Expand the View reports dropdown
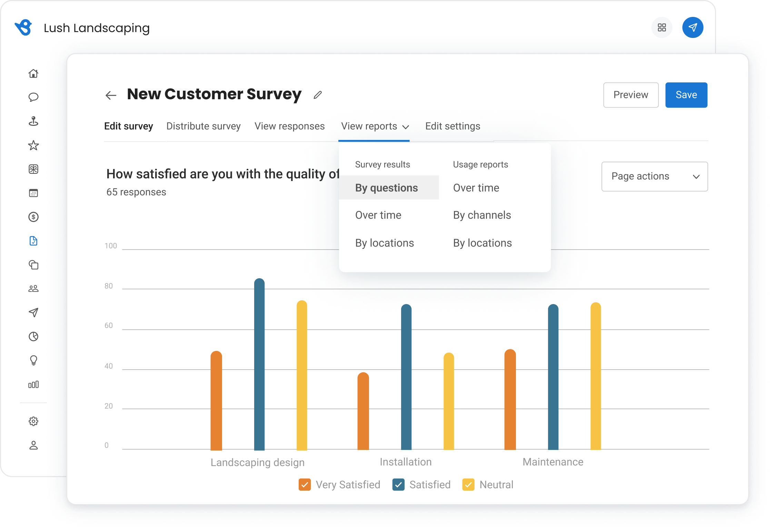 click(x=375, y=126)
